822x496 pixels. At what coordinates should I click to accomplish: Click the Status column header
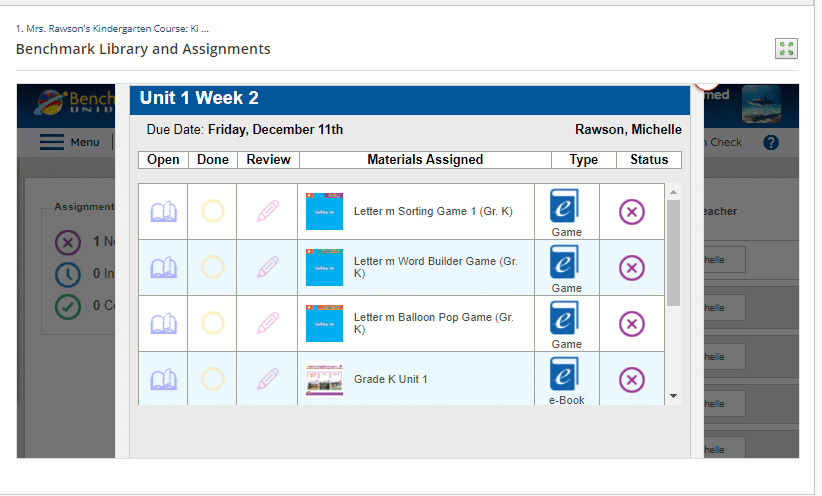point(648,159)
